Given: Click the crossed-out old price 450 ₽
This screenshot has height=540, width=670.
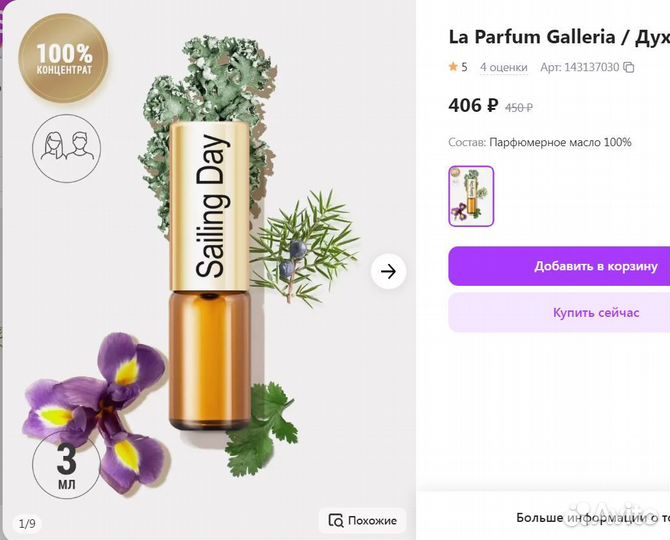Looking at the screenshot, I should pos(518,107).
